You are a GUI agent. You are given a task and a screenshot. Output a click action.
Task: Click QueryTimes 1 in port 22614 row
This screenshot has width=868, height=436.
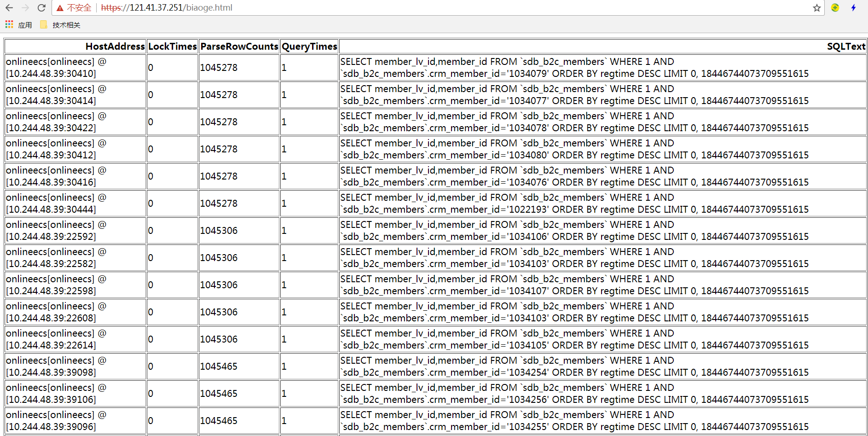[309, 339]
